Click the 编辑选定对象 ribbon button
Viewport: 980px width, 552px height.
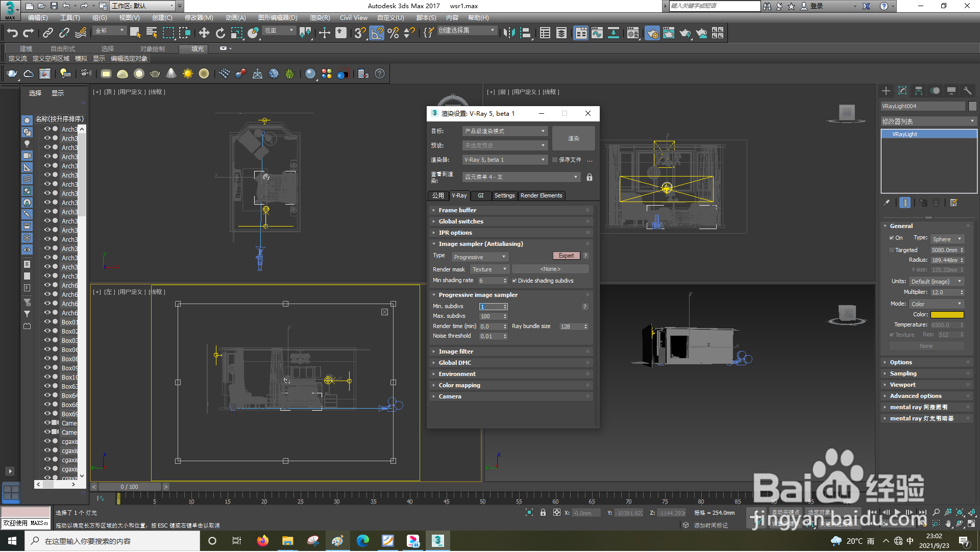129,59
